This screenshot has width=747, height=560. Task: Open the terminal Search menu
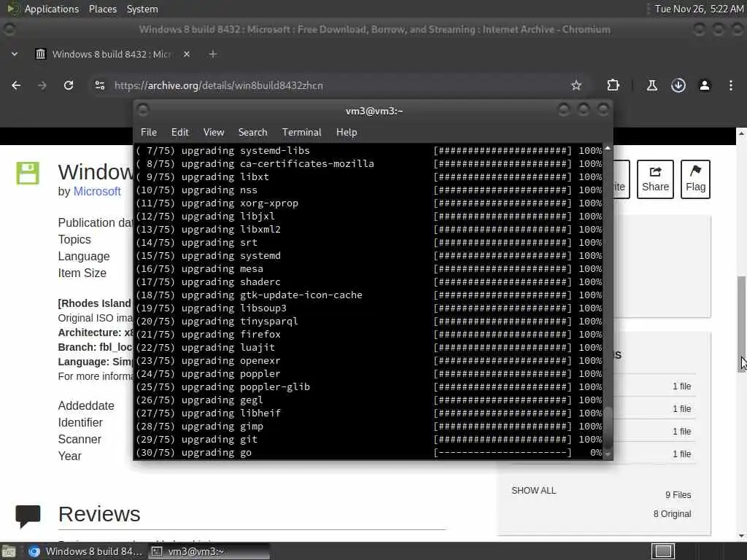coord(252,133)
